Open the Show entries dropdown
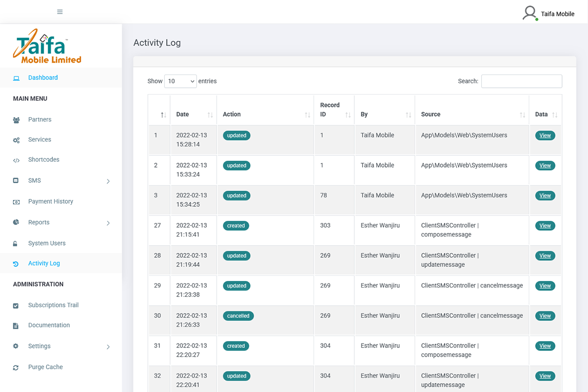The height and width of the screenshot is (392, 588). click(180, 81)
